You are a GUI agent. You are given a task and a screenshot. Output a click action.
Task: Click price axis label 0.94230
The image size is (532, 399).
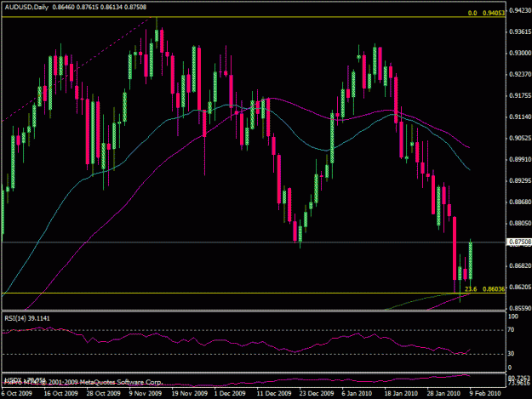[520, 10]
